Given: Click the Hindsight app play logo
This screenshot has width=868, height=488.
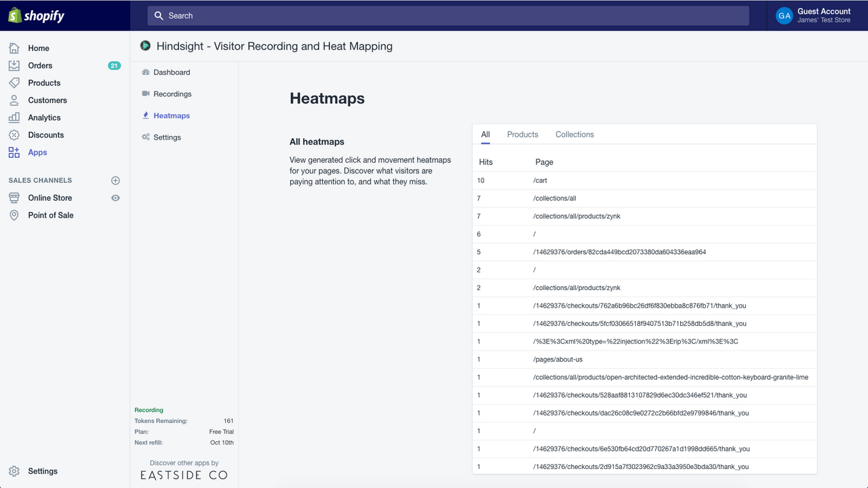Looking at the screenshot, I should pos(145,46).
